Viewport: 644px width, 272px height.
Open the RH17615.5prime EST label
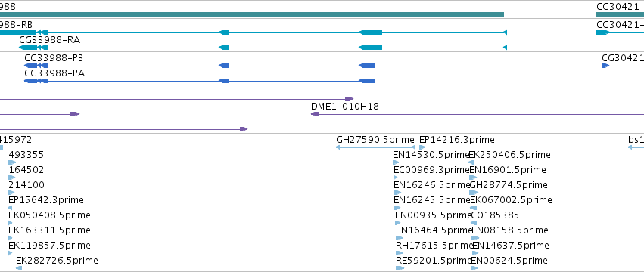(x=434, y=246)
